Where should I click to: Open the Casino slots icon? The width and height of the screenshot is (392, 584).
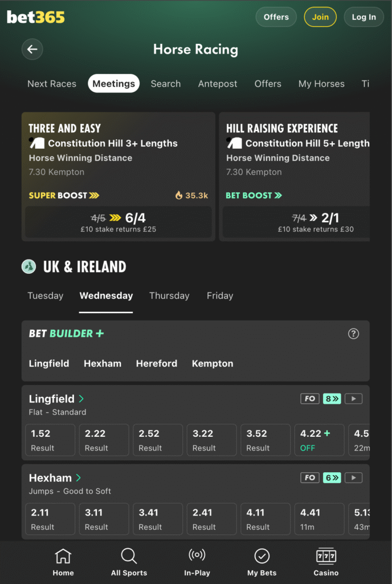(x=326, y=555)
